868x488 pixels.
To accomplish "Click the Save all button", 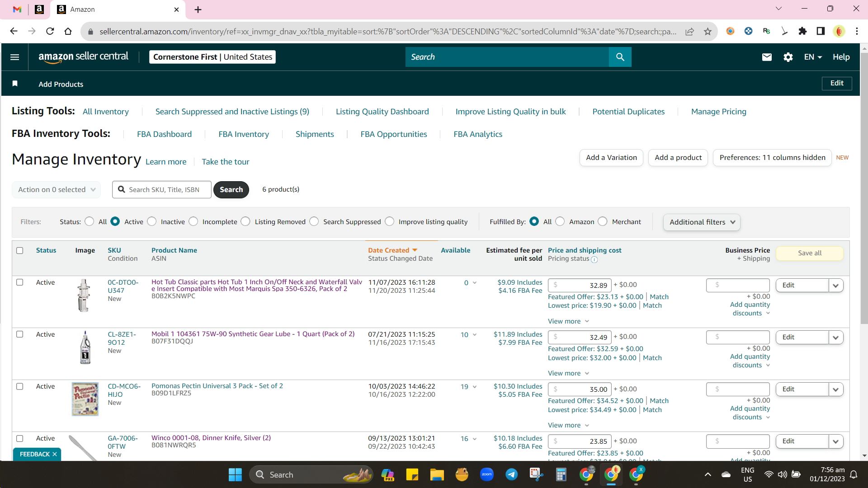I will (x=810, y=253).
